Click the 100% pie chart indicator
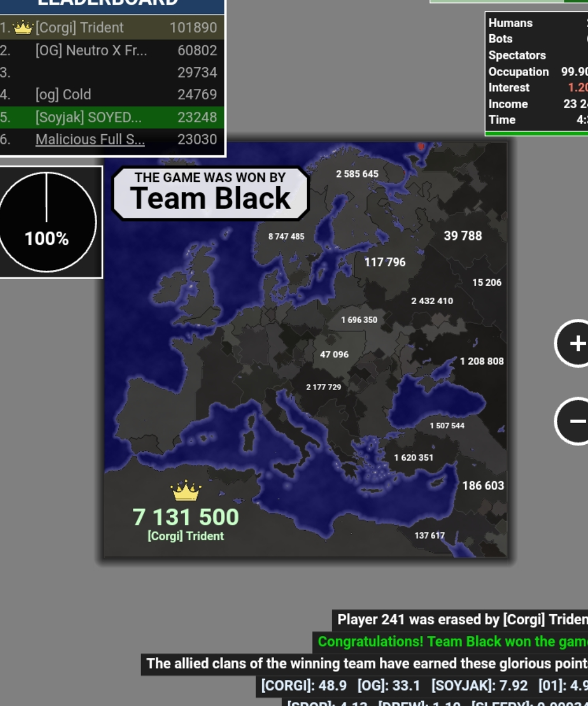The width and height of the screenshot is (588, 706). pos(47,222)
